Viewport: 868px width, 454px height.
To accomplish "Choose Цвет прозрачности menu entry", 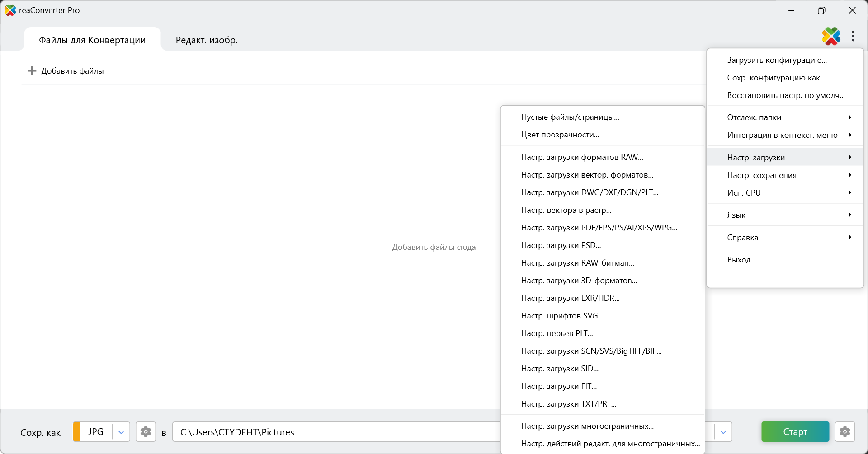I will pyautogui.click(x=560, y=135).
